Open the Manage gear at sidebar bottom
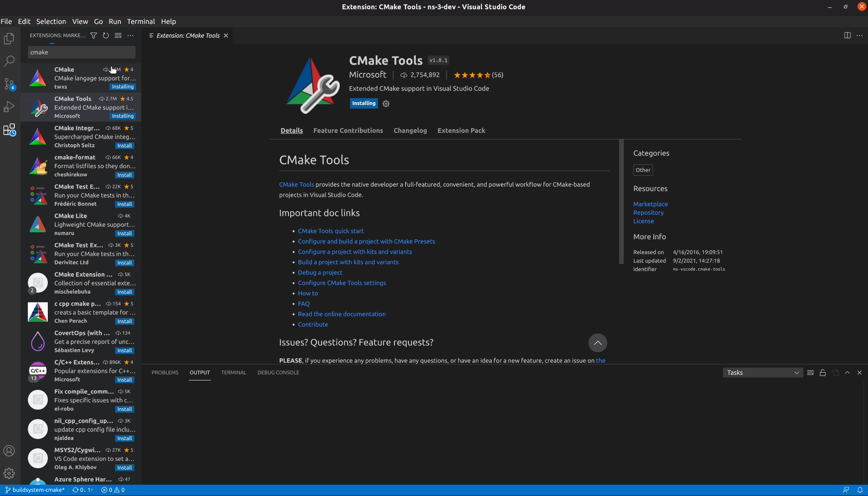 pos(9,473)
